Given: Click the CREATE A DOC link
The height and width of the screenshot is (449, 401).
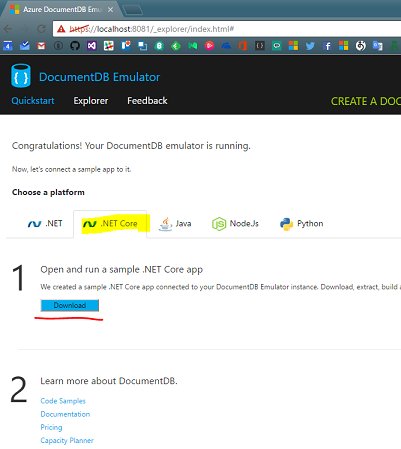Looking at the screenshot, I should [366, 101].
